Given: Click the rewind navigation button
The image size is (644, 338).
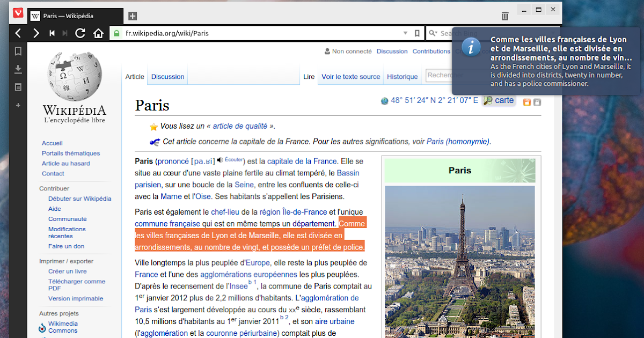Looking at the screenshot, I should [x=52, y=33].
